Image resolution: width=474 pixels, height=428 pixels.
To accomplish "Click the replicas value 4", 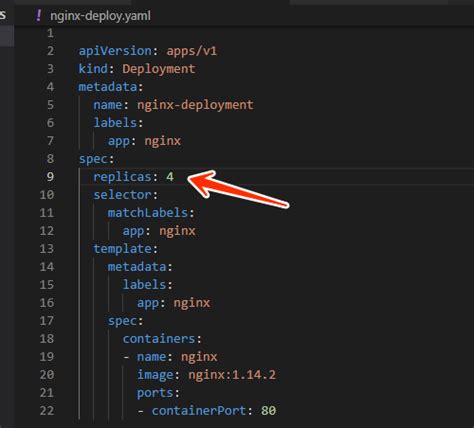I will tap(170, 176).
